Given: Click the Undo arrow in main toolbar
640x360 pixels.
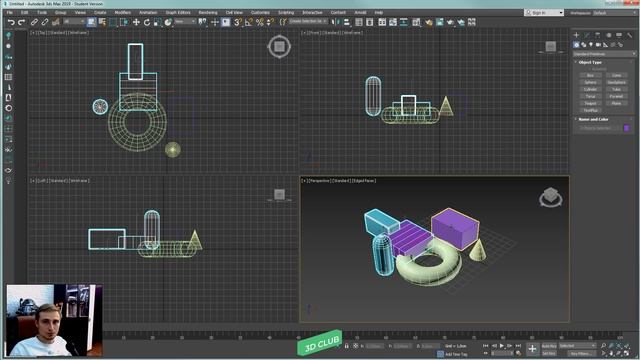Looking at the screenshot, I should point(11,22).
